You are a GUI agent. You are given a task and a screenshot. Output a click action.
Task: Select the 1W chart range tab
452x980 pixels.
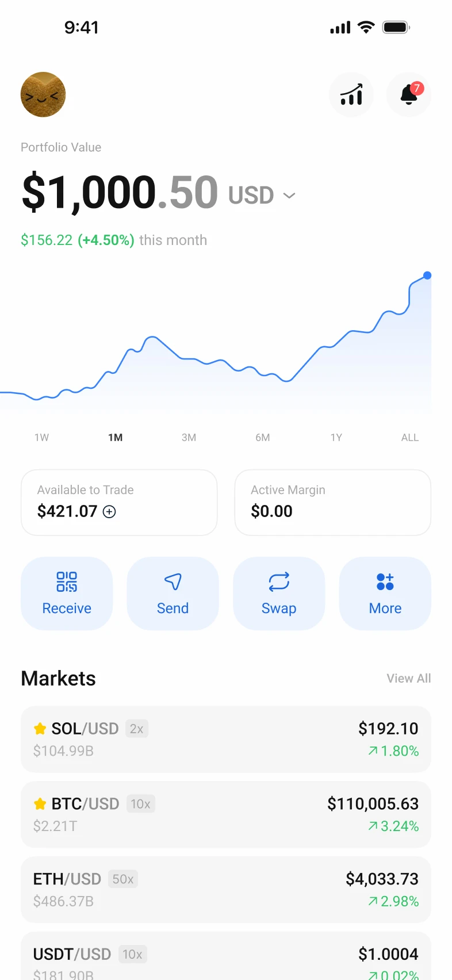click(41, 438)
